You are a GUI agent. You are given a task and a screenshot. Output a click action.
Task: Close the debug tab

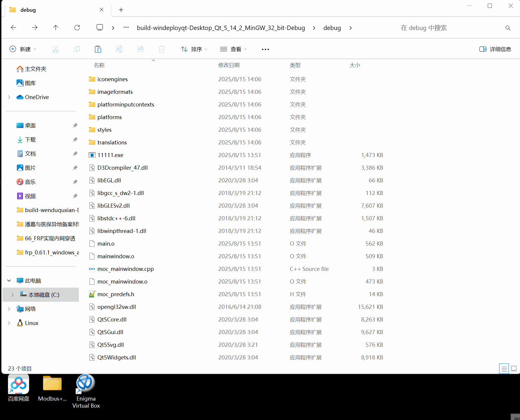(x=102, y=10)
